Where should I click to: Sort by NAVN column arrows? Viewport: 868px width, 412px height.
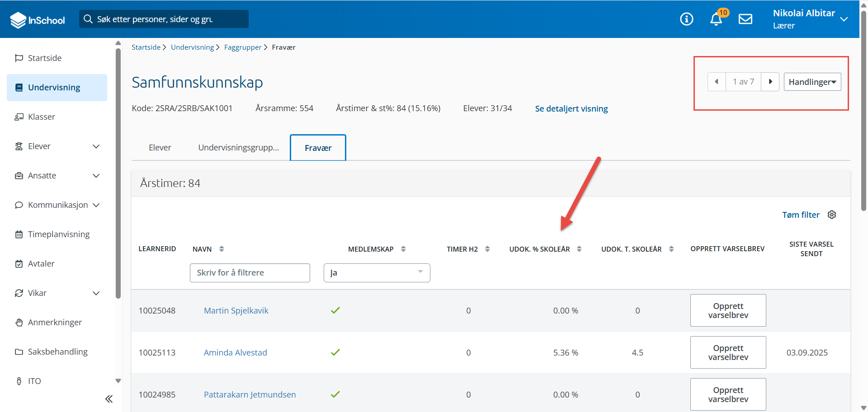(222, 249)
